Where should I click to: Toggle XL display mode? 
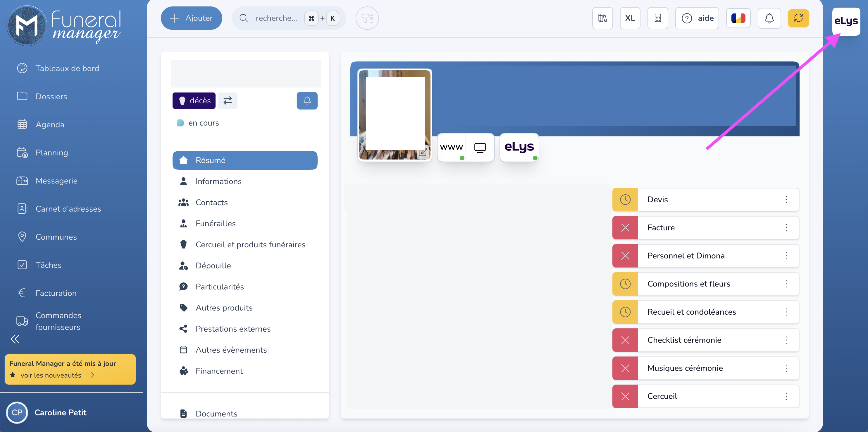tap(630, 18)
